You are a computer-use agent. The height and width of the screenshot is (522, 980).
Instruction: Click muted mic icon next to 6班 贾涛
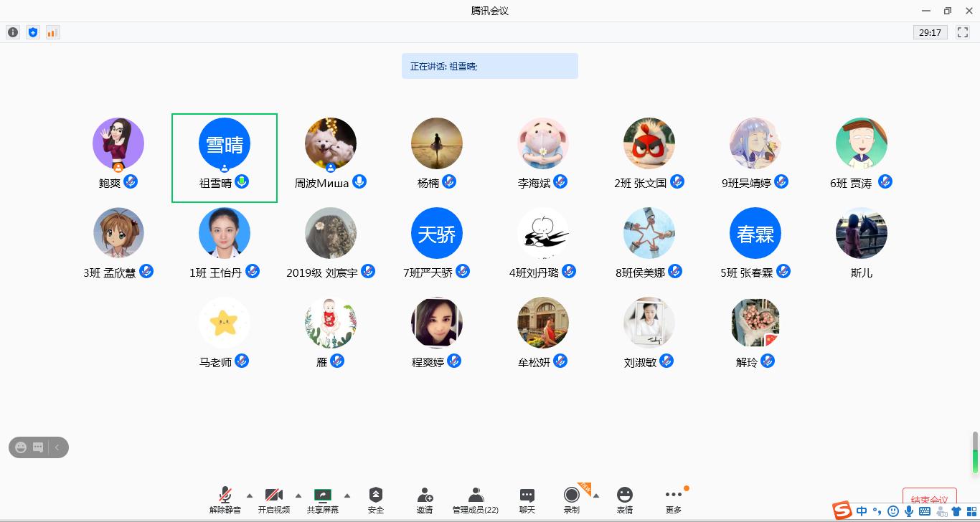tap(885, 182)
